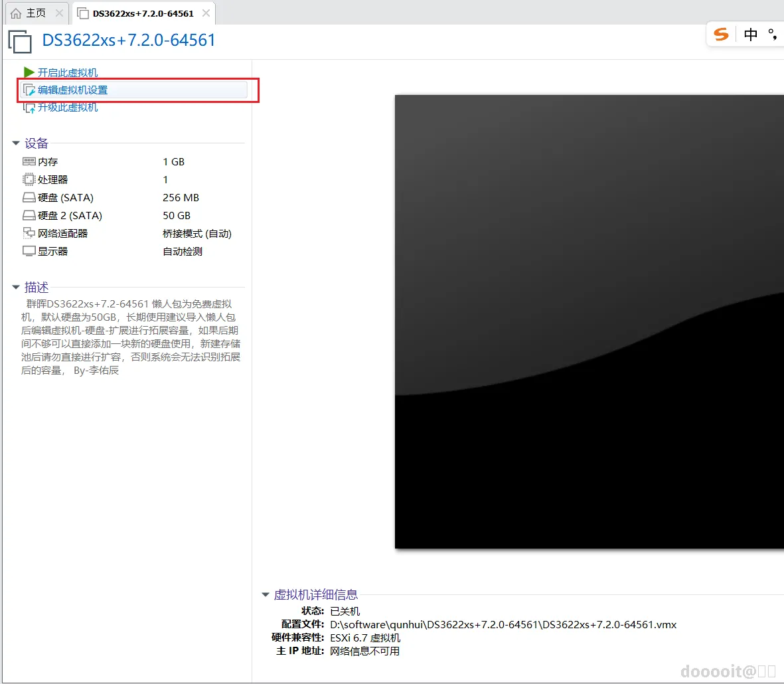Click the 已关机 status value

pos(345,611)
